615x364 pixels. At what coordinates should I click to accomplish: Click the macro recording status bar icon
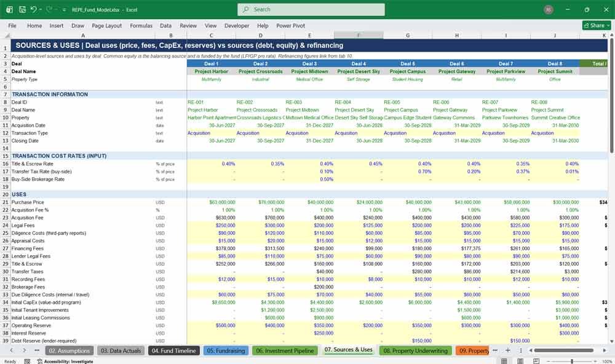coord(27,362)
